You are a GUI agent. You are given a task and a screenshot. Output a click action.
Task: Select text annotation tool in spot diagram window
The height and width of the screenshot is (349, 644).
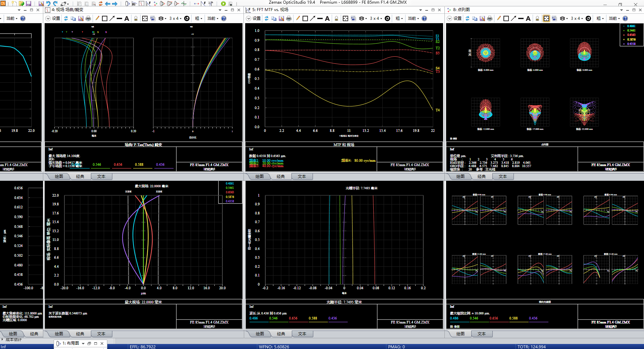pos(528,18)
